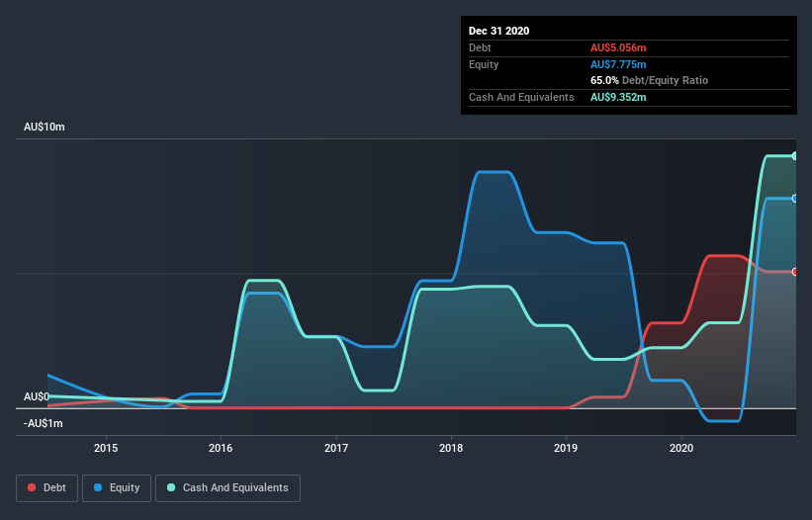
Task: Click the blue equity endpoint marker
Action: [795, 198]
